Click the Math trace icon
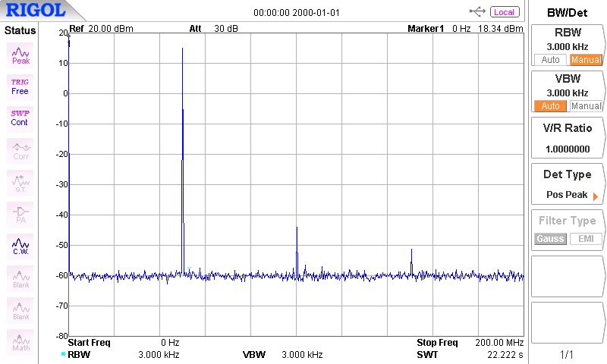Screen dimensions: 607x364 (20, 341)
